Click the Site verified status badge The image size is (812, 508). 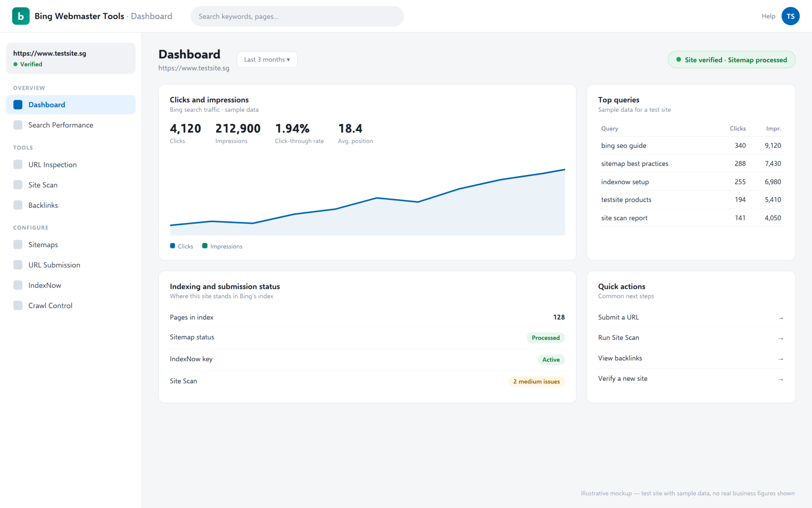731,60
